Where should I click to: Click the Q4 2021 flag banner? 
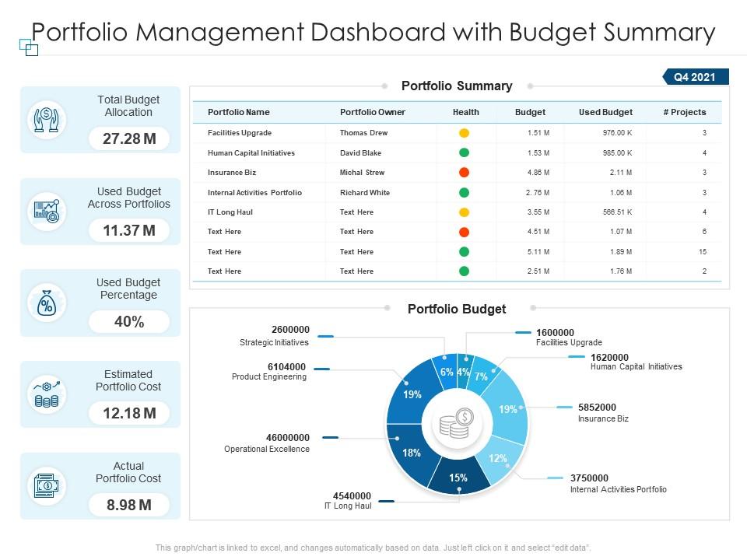(695, 77)
